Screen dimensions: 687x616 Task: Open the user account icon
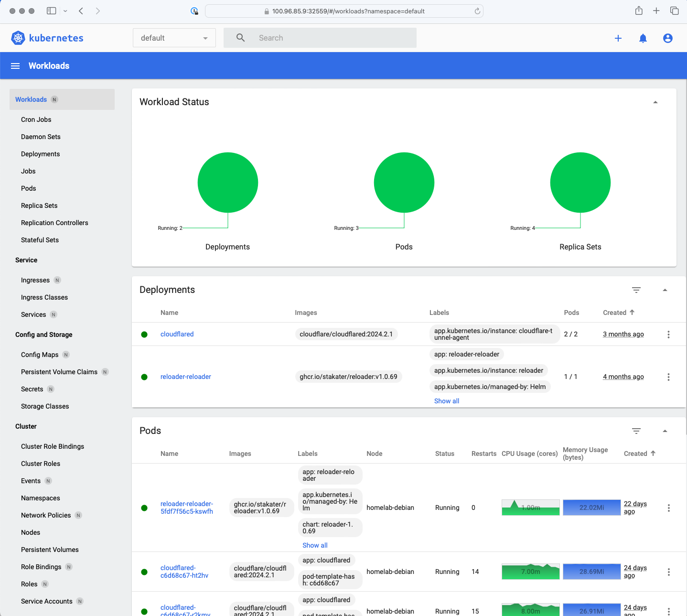pyautogui.click(x=668, y=38)
